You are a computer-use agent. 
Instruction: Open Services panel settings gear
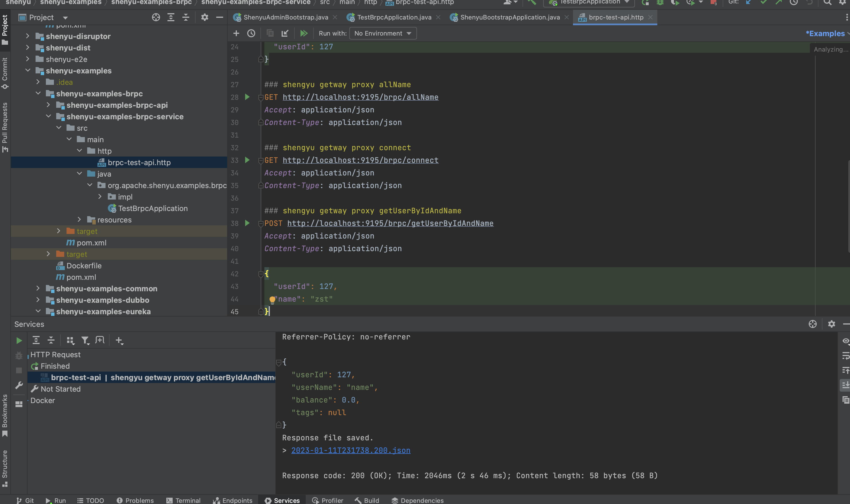pyautogui.click(x=831, y=324)
